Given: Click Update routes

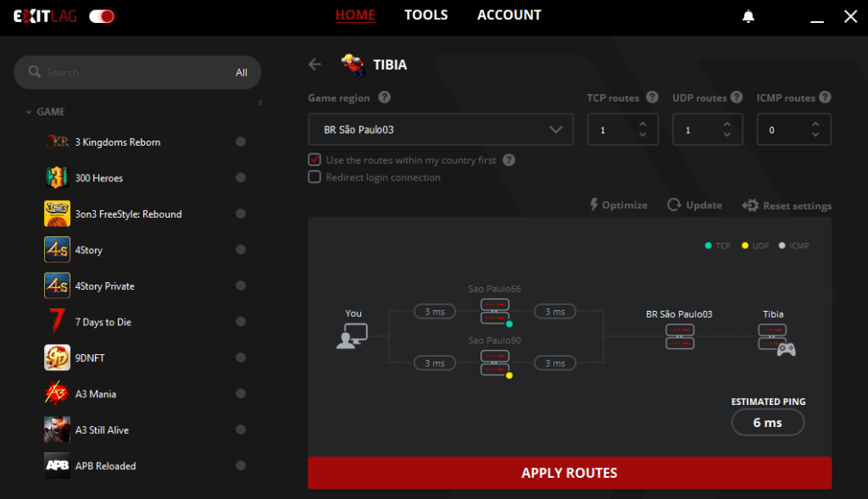Looking at the screenshot, I should pos(695,205).
